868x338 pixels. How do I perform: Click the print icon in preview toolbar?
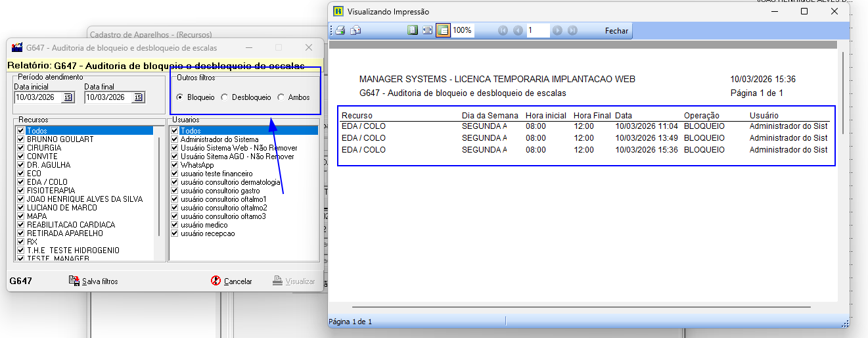pyautogui.click(x=340, y=30)
